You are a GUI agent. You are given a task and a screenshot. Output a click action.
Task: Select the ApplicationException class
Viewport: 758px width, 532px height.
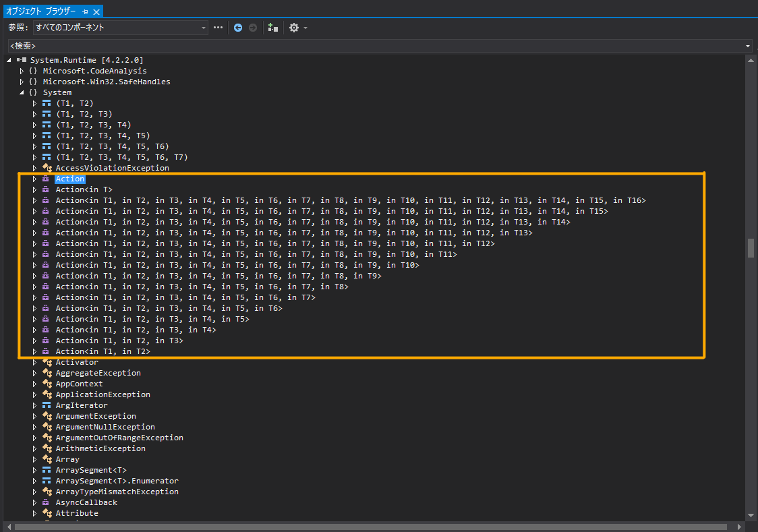(103, 394)
